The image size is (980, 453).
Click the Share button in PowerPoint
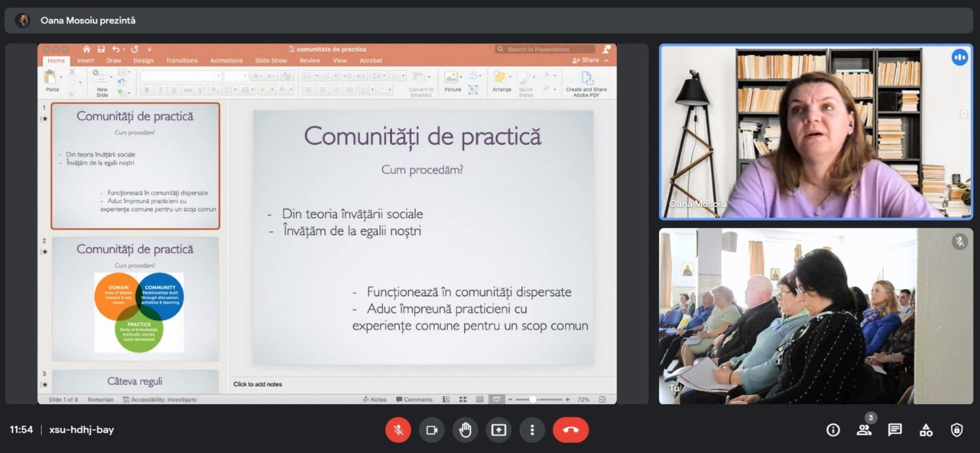click(x=586, y=60)
